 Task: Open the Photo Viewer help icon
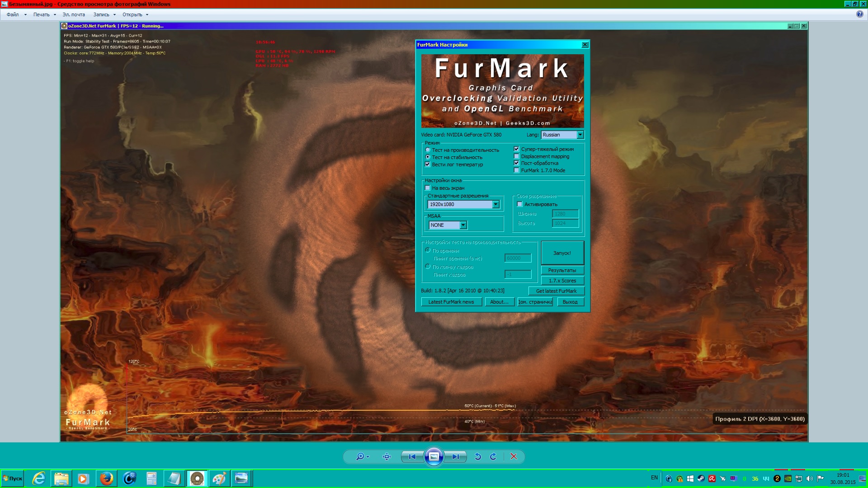(x=859, y=14)
